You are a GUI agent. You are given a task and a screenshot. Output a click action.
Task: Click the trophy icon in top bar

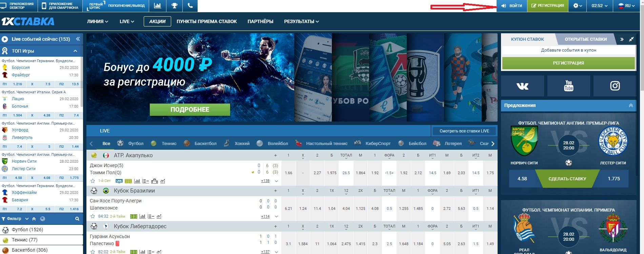[174, 6]
